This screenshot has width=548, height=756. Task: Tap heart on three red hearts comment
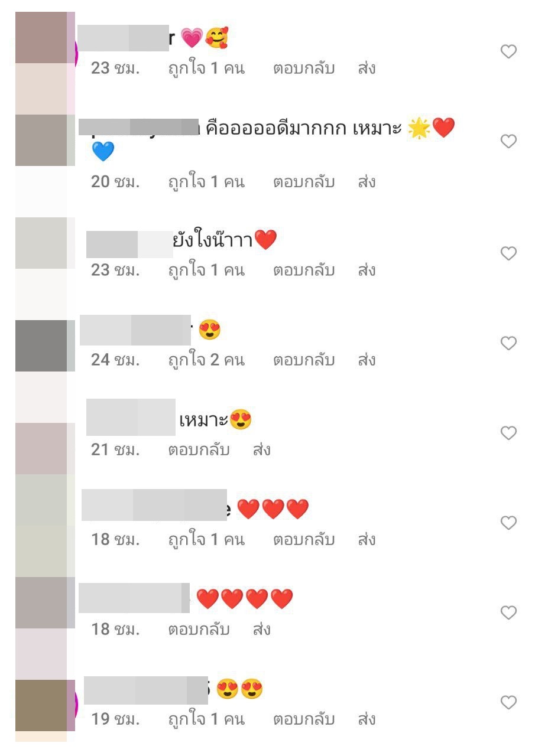[x=508, y=523]
